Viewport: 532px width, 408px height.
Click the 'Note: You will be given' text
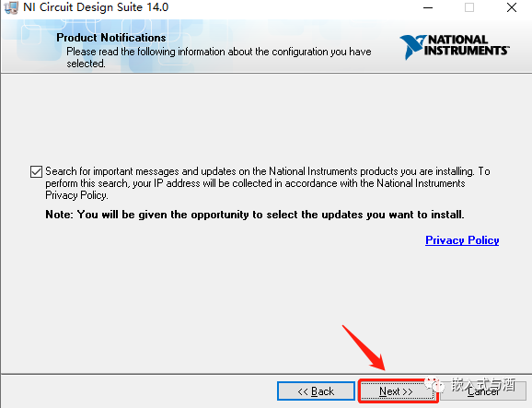point(254,215)
